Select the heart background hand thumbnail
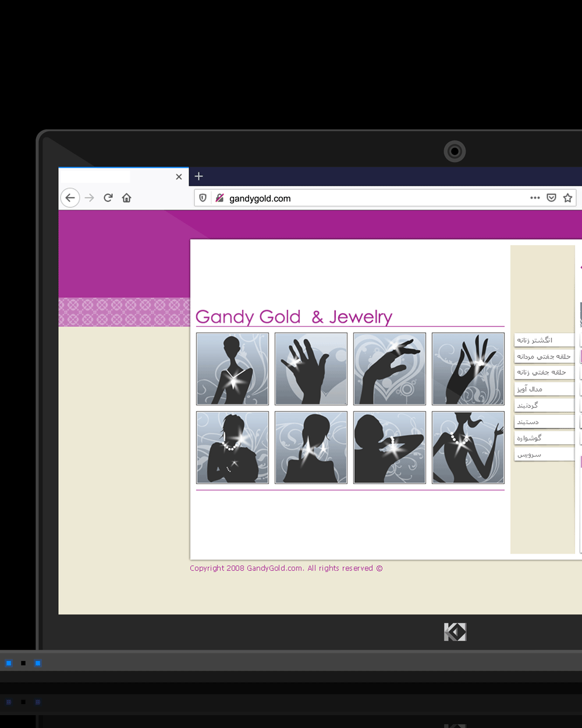Screen dimensions: 582x728 point(389,369)
